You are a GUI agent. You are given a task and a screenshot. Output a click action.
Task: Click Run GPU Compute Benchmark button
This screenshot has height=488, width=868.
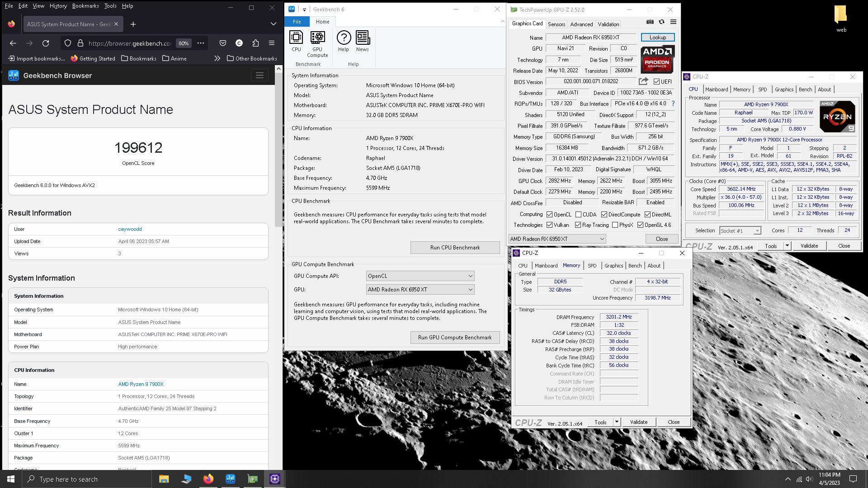click(x=455, y=338)
